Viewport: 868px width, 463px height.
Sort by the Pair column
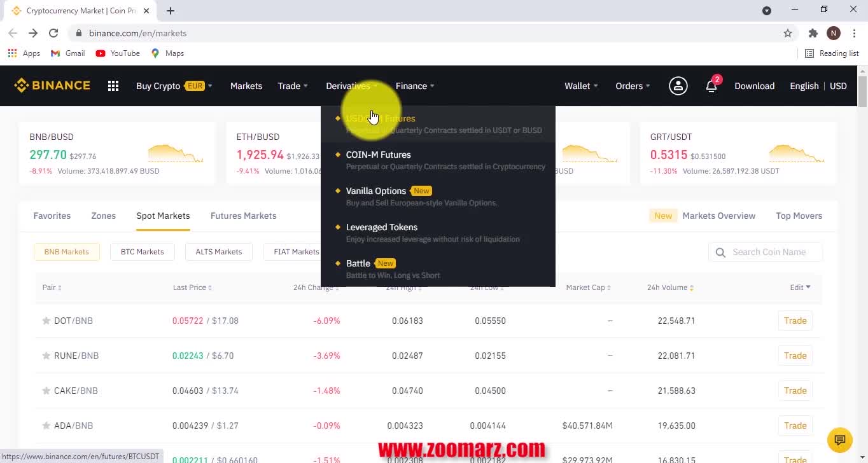52,287
